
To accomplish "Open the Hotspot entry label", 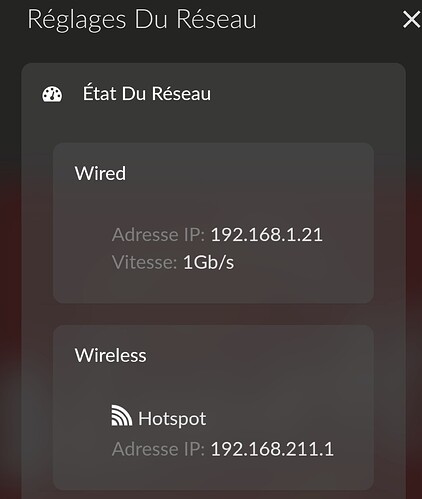I will (172, 419).
